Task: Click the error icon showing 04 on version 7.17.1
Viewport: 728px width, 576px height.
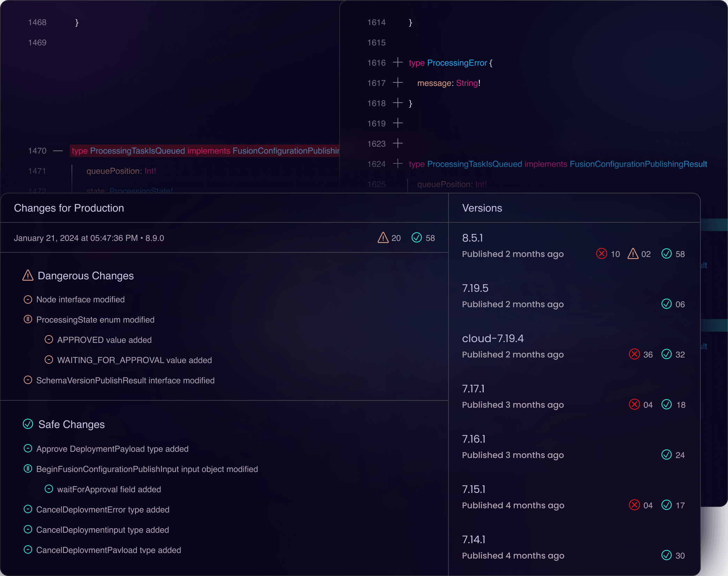Action: [x=635, y=405]
